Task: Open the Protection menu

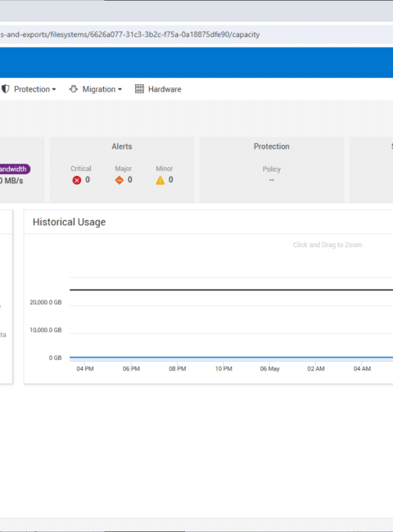Action: (29, 89)
